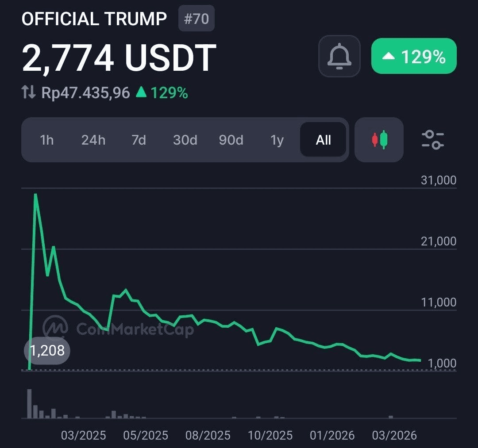The image size is (478, 448).
Task: Switch chart to 30d range
Action: point(185,140)
